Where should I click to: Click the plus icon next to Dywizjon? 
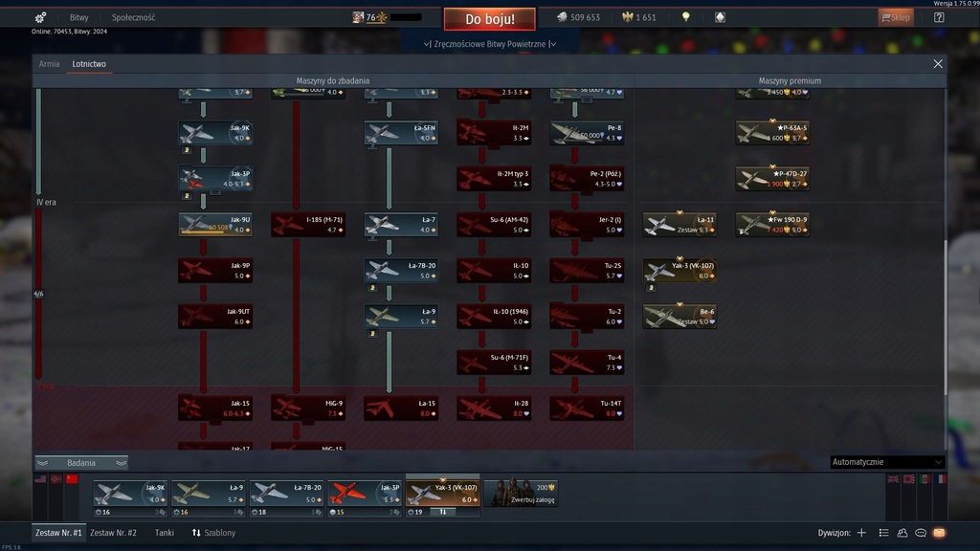pos(861,533)
